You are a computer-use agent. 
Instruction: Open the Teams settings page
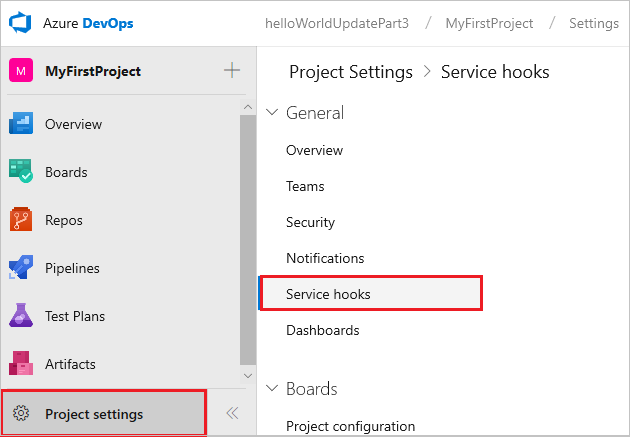tap(305, 186)
